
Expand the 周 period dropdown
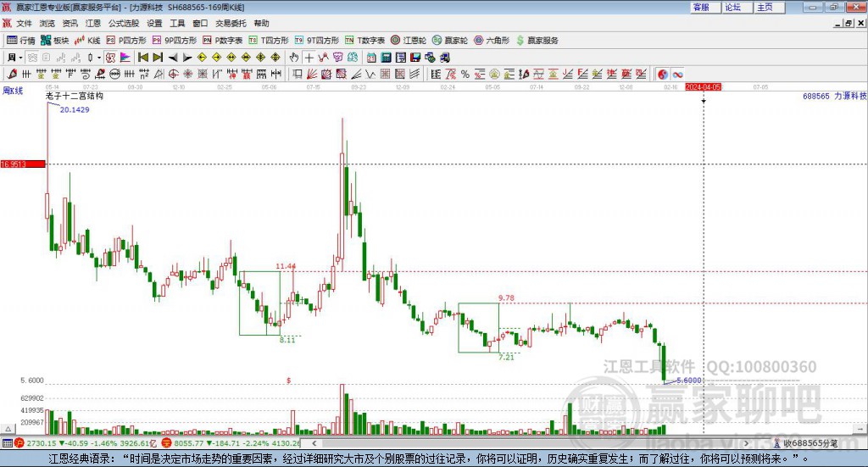pyautogui.click(x=20, y=58)
